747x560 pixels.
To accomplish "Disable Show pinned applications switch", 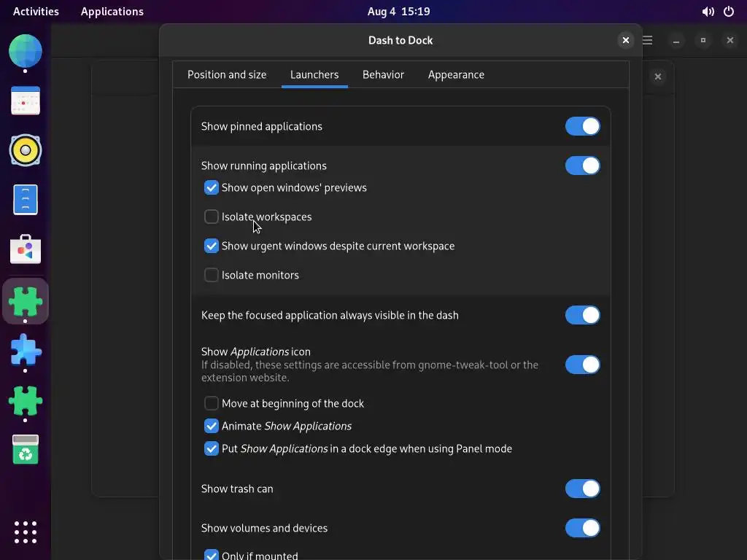I will tap(582, 126).
